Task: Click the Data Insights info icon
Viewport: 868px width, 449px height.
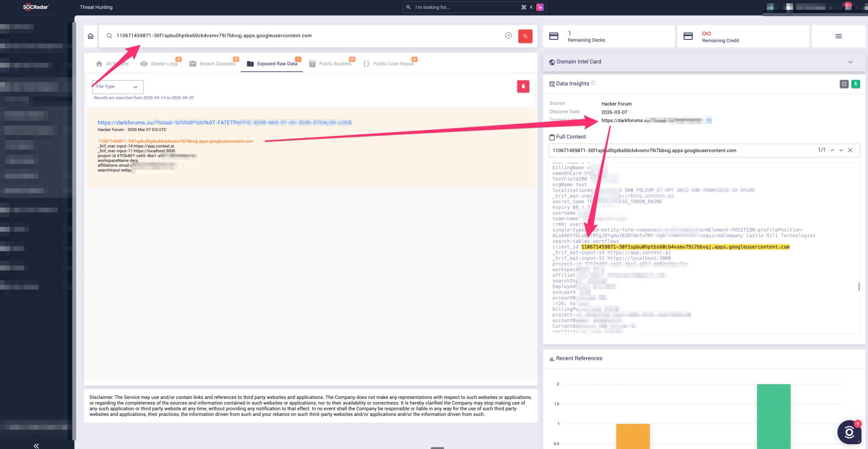Action: click(593, 83)
